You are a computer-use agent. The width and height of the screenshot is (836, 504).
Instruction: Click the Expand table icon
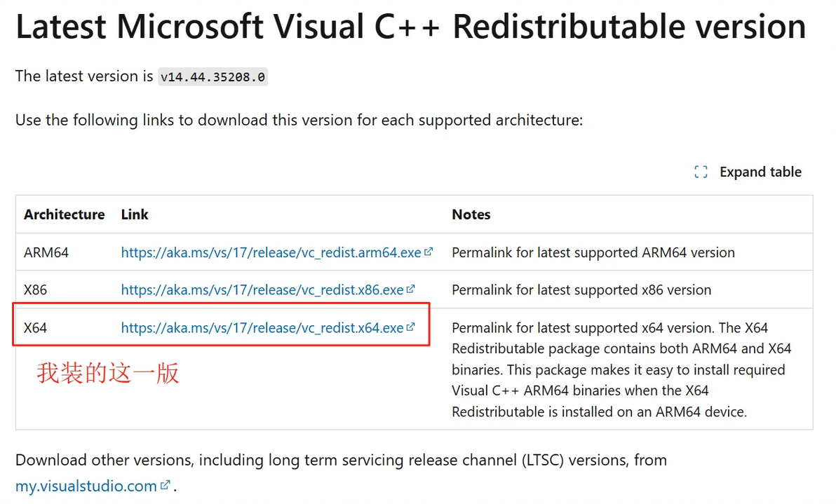click(701, 172)
